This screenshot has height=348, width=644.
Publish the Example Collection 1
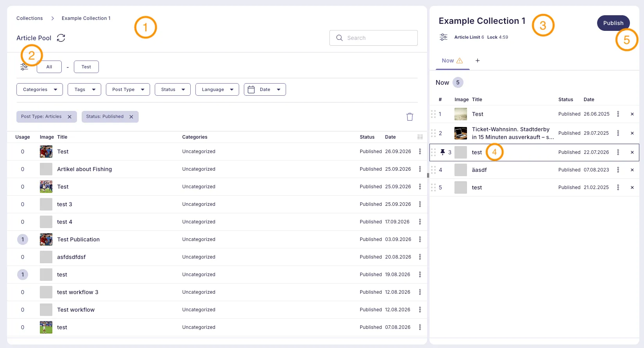tap(613, 23)
